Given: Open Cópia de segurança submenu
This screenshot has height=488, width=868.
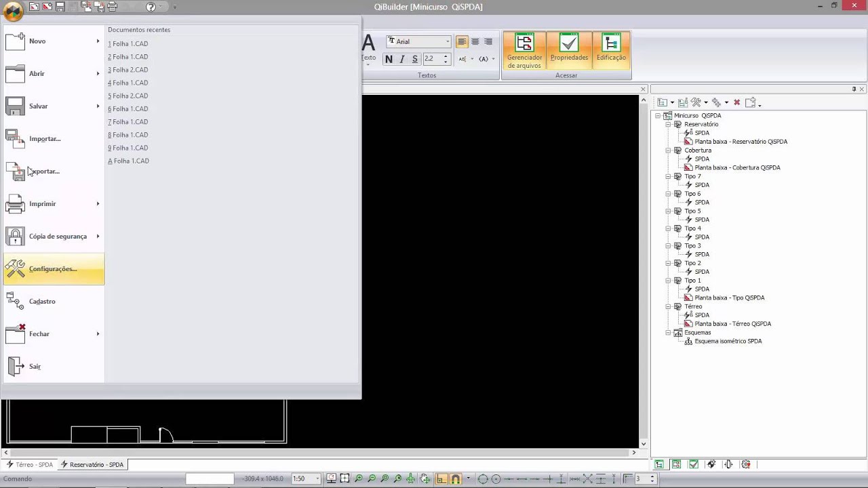Looking at the screenshot, I should (54, 237).
